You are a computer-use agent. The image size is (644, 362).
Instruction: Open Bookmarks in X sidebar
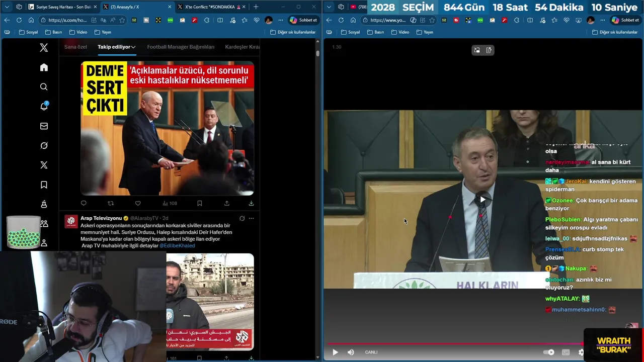[44, 185]
